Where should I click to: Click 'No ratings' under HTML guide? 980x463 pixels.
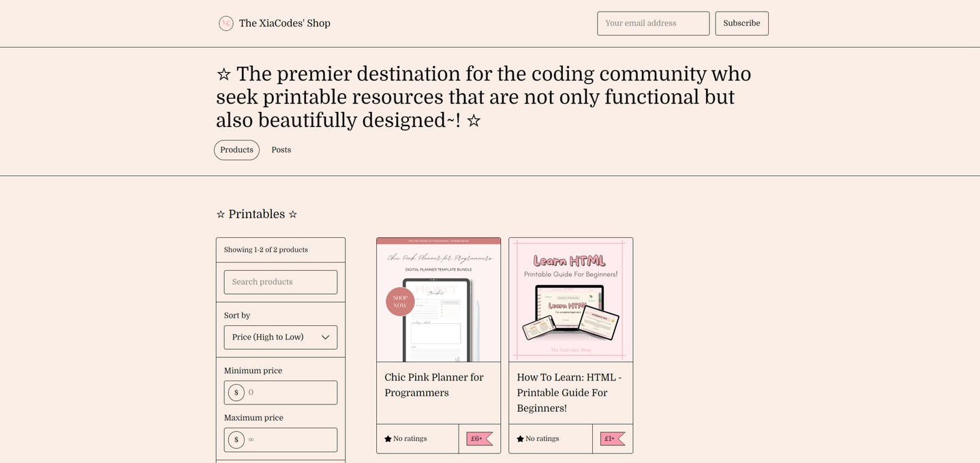[x=542, y=439]
